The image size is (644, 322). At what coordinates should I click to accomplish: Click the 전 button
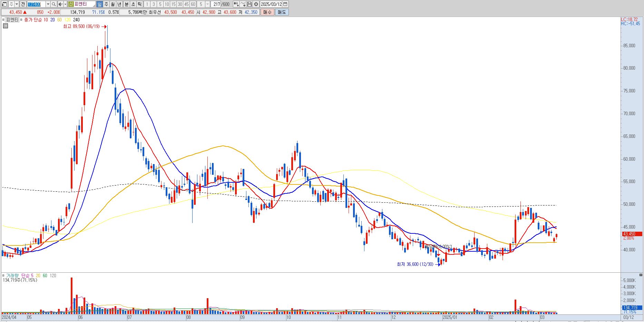23,4
